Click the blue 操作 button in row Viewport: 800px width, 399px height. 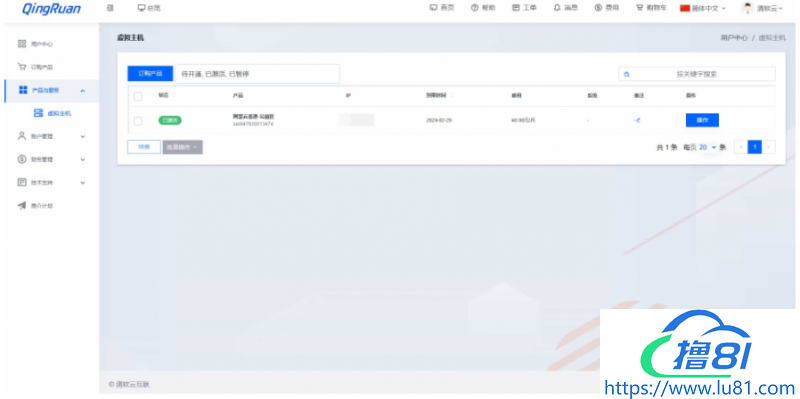(x=702, y=120)
